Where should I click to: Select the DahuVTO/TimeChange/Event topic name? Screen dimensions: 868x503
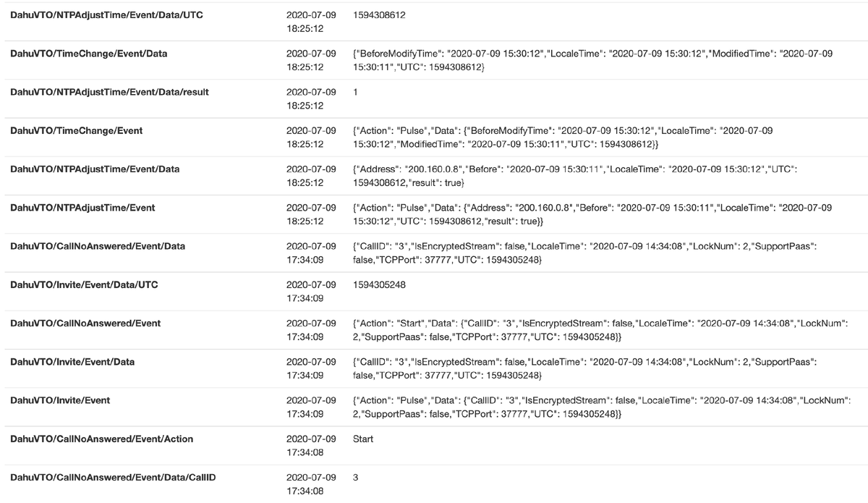76,131
